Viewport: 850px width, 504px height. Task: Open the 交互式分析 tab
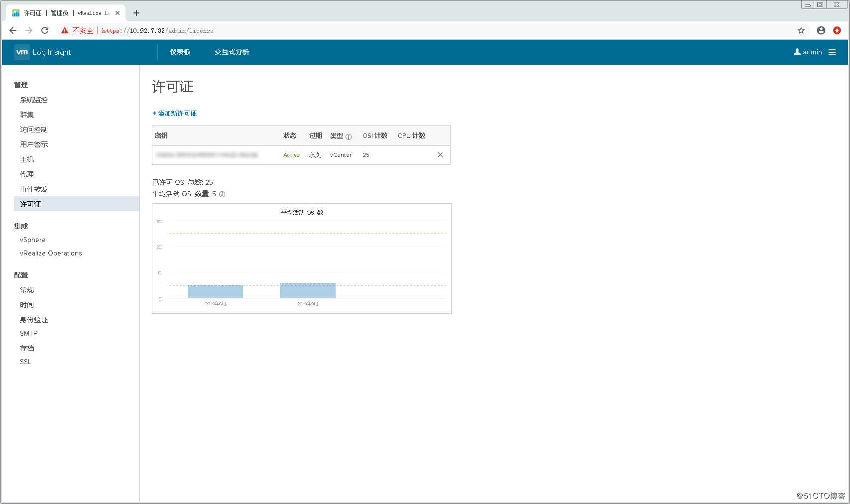click(x=232, y=52)
